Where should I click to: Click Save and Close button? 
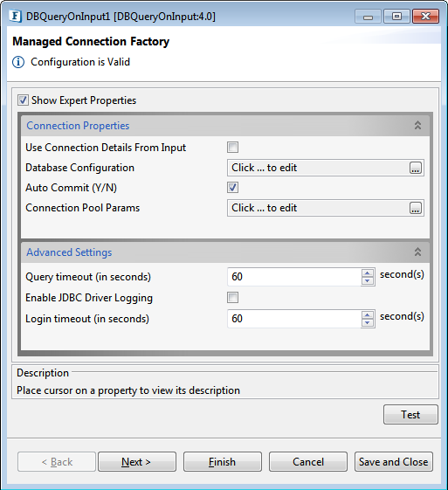point(394,461)
